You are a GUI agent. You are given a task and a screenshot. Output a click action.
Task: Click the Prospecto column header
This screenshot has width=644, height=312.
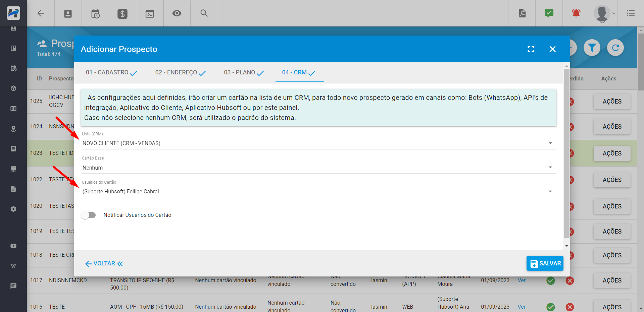(x=61, y=79)
